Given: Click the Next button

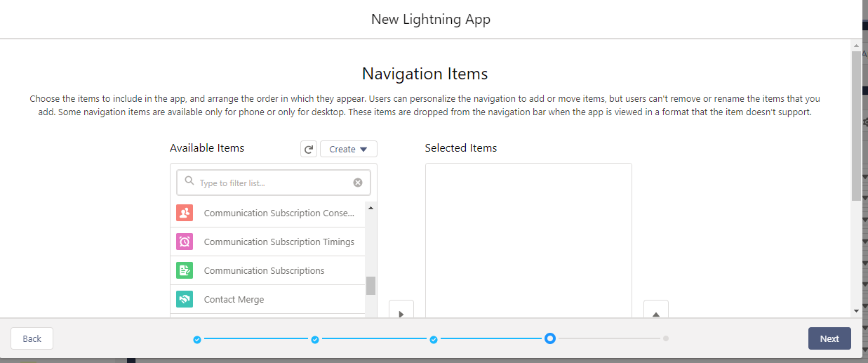Looking at the screenshot, I should [829, 338].
